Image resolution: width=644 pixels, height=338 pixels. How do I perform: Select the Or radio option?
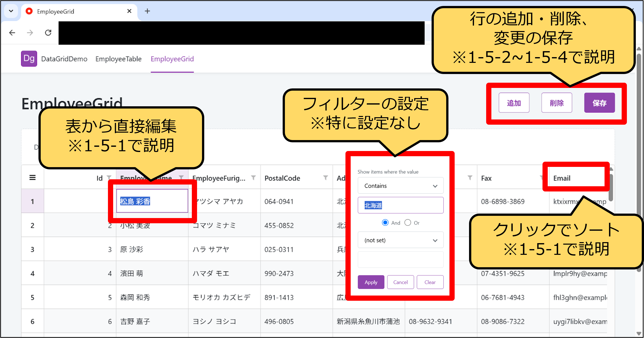click(x=408, y=223)
